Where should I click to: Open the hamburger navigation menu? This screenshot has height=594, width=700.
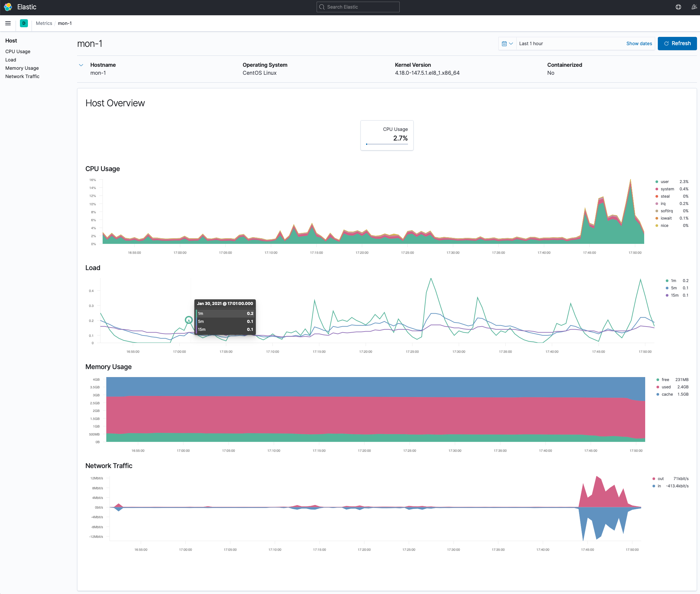[8, 23]
